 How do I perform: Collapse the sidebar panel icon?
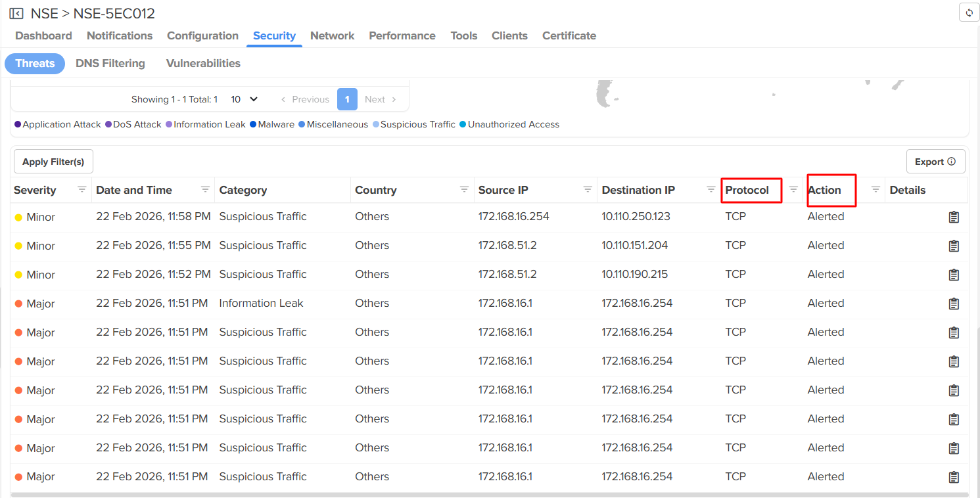[x=16, y=14]
